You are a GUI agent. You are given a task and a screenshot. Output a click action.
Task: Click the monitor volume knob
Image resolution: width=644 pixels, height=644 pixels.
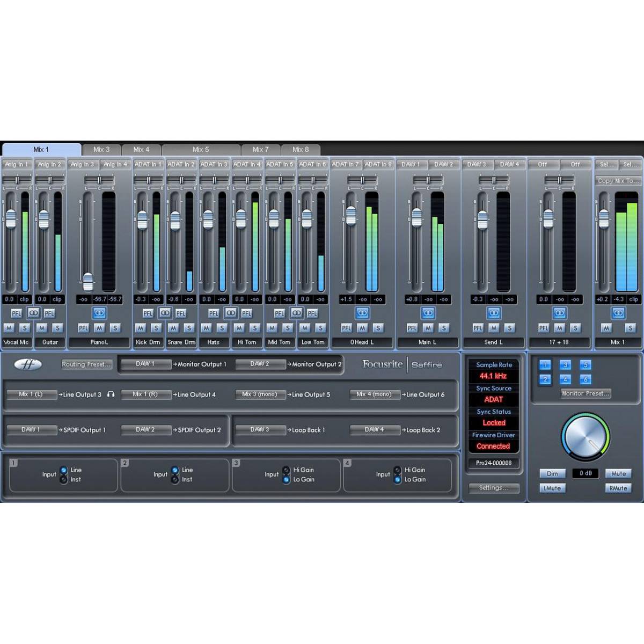tap(586, 437)
